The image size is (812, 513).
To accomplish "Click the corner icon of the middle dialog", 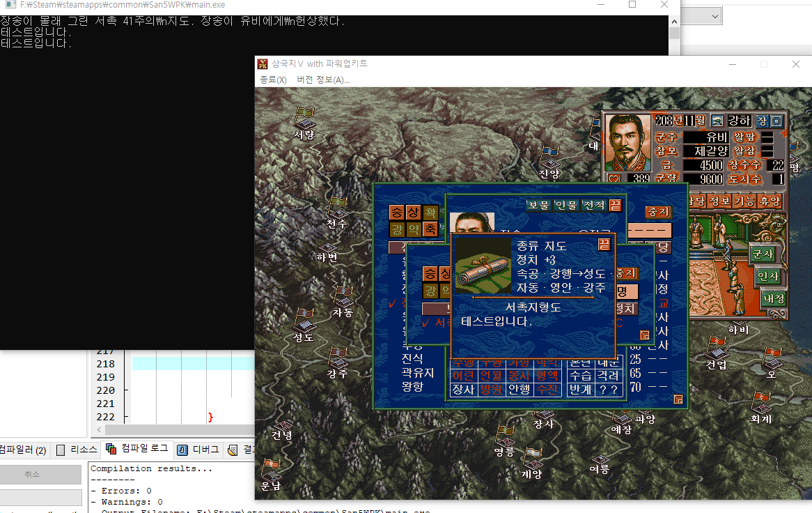I will (x=645, y=335).
